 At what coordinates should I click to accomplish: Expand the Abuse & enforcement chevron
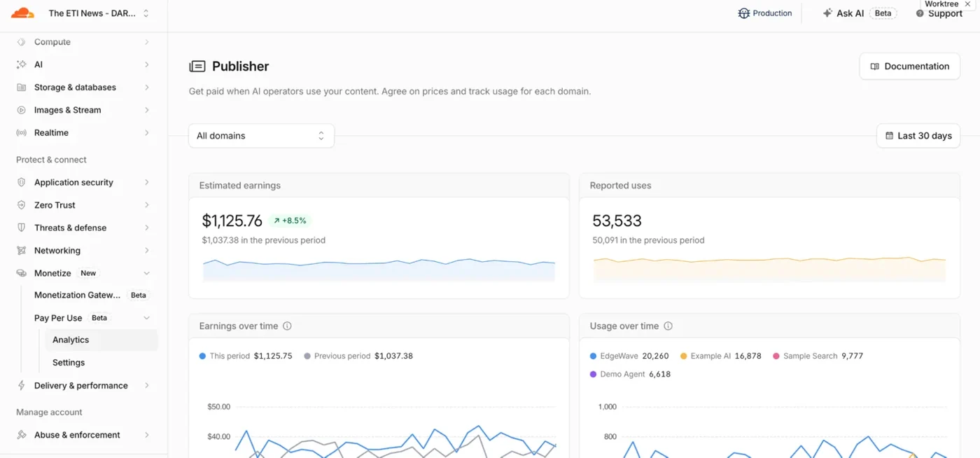[x=146, y=435]
